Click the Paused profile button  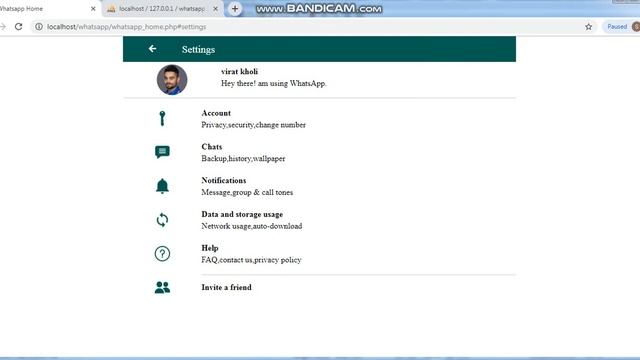pos(620,27)
